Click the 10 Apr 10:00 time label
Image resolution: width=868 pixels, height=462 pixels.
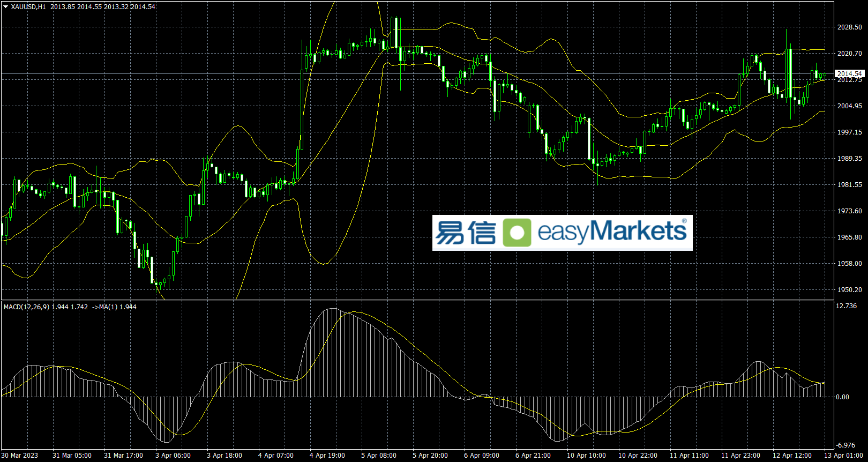pyautogui.click(x=586, y=456)
